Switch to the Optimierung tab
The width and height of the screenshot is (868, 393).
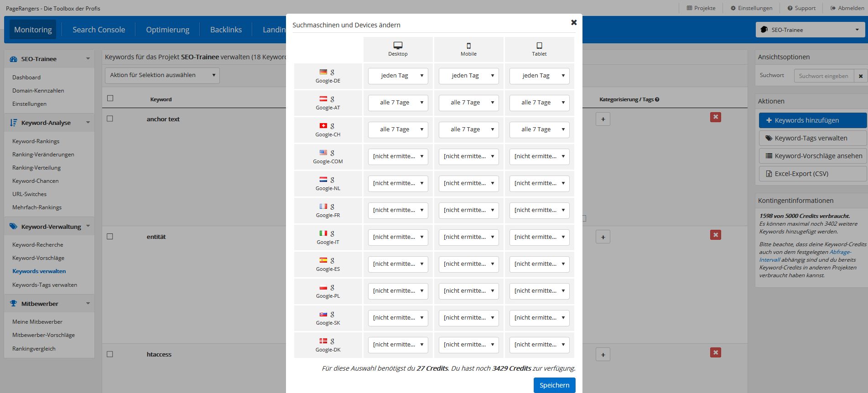(167, 30)
